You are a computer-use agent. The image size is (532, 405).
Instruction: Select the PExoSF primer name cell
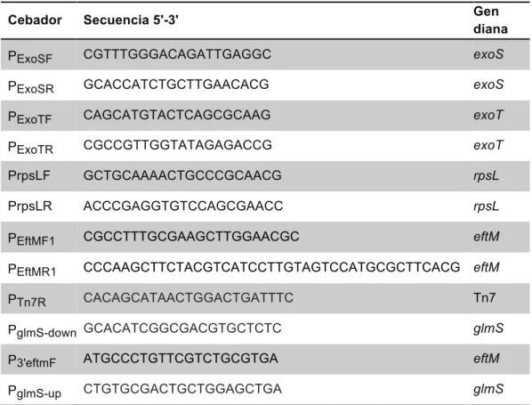pyautogui.click(x=30, y=57)
